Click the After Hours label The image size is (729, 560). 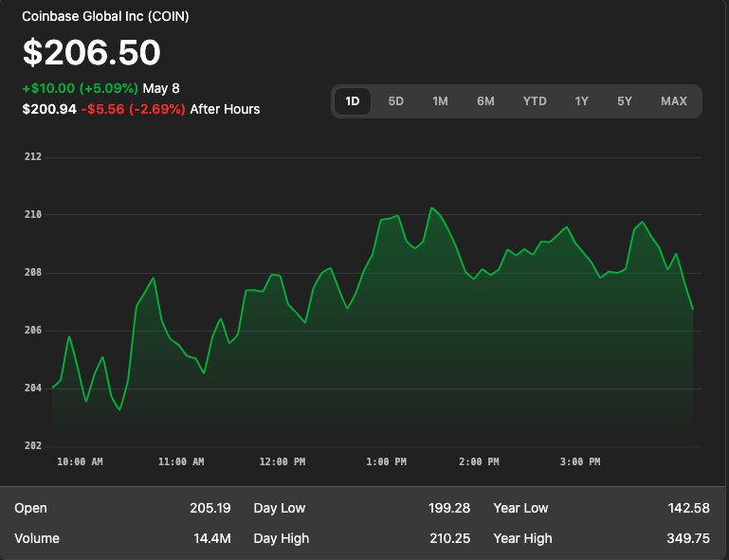[225, 109]
